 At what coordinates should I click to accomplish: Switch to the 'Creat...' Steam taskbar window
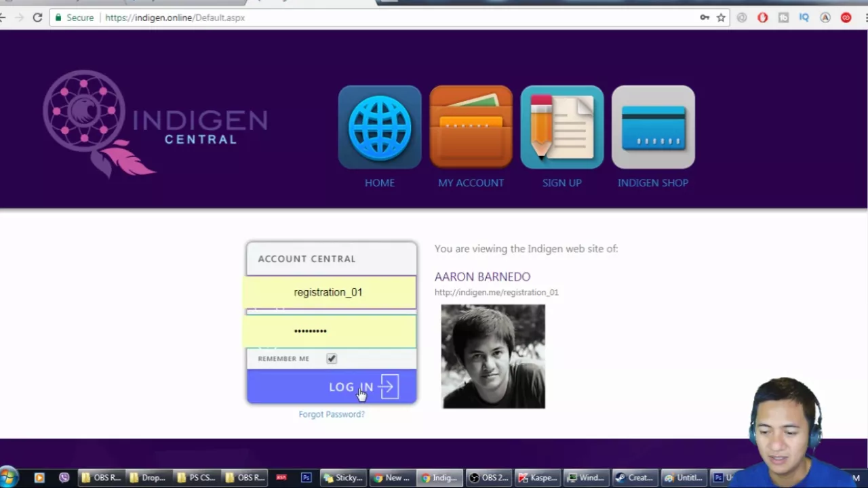(x=635, y=478)
